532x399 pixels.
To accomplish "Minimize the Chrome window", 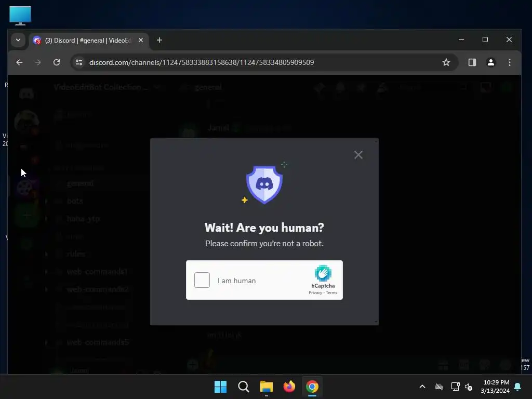I will tap(461, 39).
